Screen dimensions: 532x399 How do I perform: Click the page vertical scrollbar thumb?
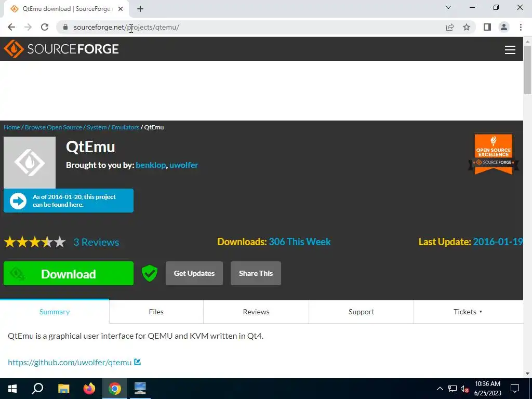click(527, 70)
